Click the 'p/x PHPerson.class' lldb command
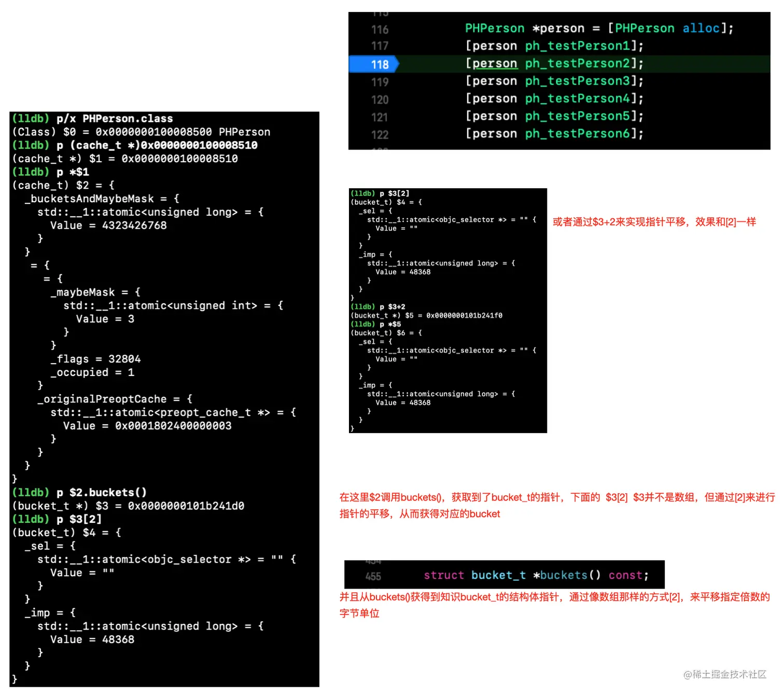This screenshot has width=784, height=697. [x=115, y=119]
